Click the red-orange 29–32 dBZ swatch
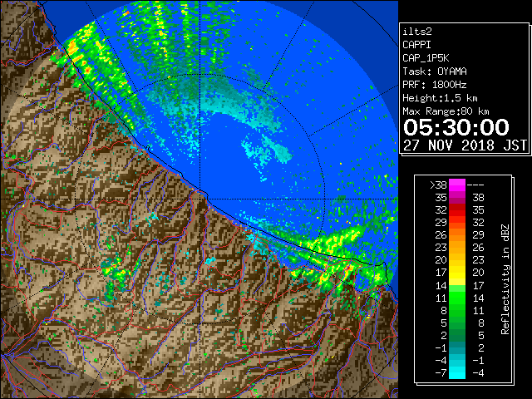 457,223
